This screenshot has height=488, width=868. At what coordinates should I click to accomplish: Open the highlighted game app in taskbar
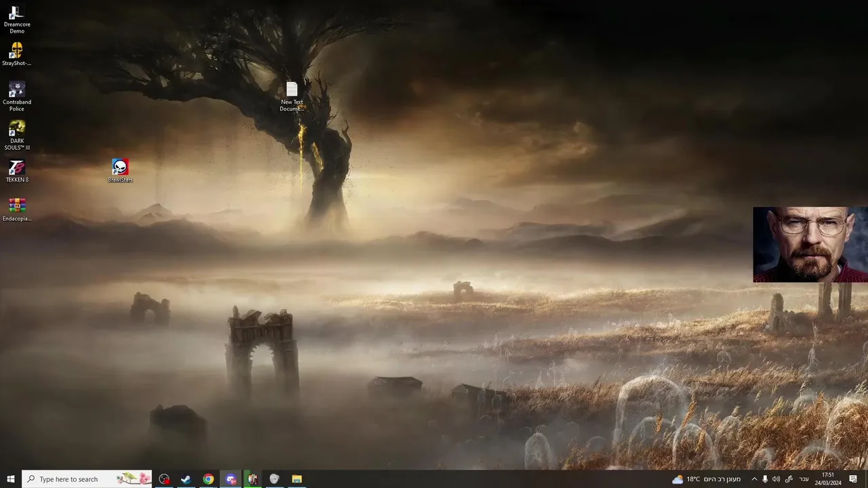252,479
